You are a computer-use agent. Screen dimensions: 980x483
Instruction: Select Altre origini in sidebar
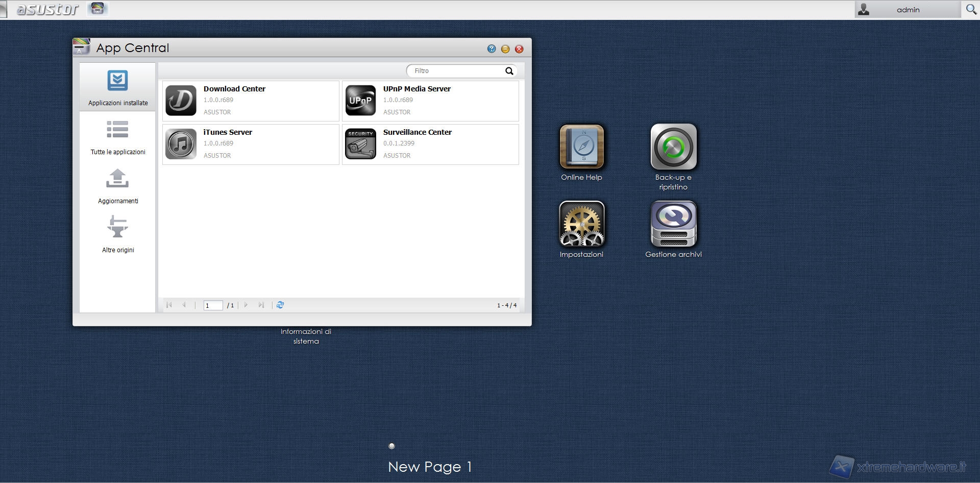tap(118, 235)
